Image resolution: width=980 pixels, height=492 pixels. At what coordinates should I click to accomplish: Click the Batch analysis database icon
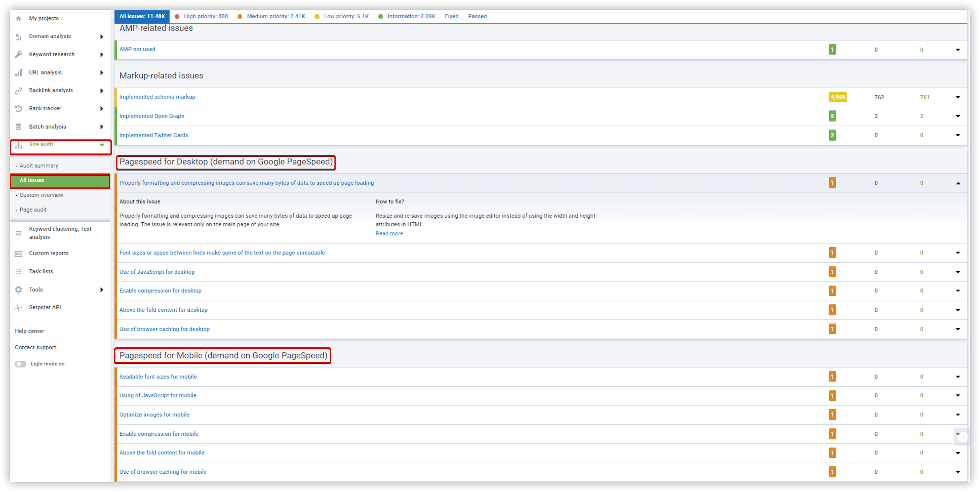(18, 127)
